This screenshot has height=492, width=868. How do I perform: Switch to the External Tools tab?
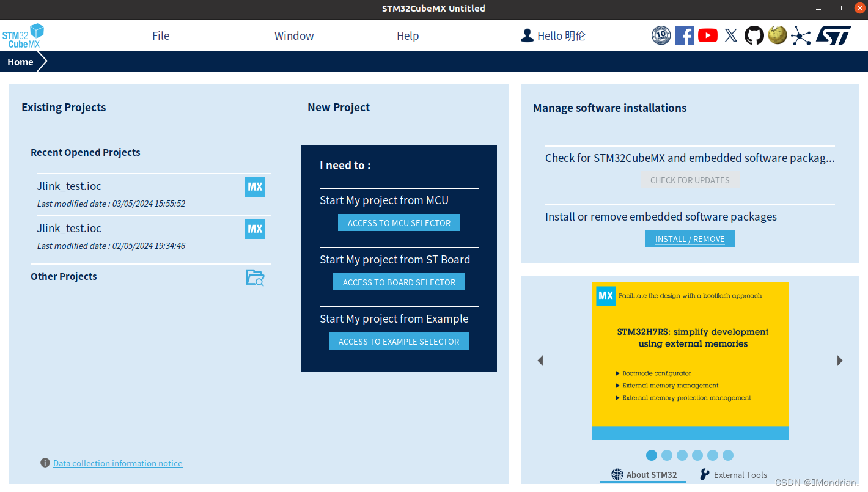click(734, 475)
